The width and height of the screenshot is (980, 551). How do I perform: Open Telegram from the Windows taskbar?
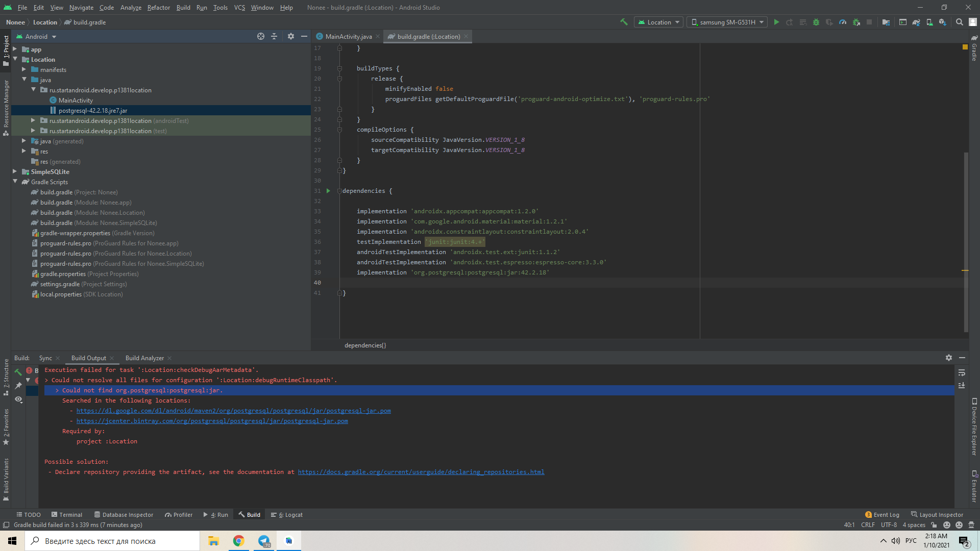[264, 541]
